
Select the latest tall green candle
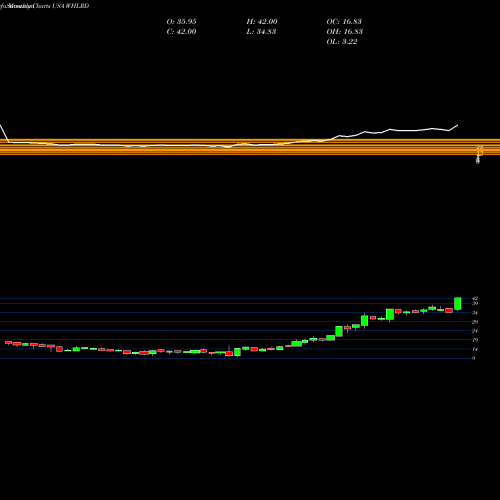click(x=458, y=304)
